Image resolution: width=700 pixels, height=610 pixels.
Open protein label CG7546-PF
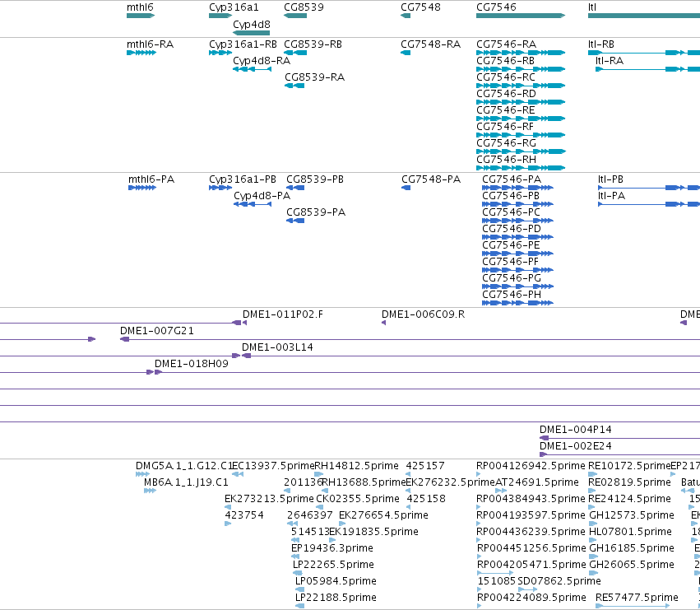coord(510,262)
